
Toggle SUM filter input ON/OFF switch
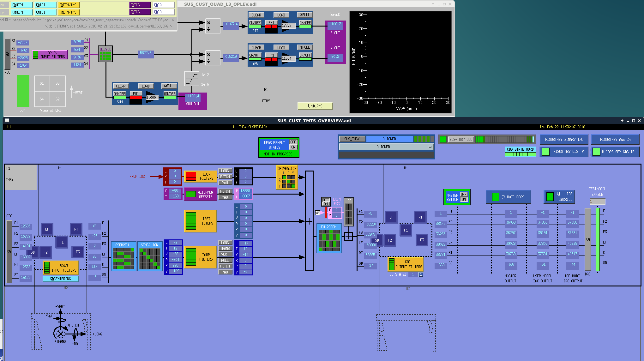pyautogui.click(x=119, y=94)
